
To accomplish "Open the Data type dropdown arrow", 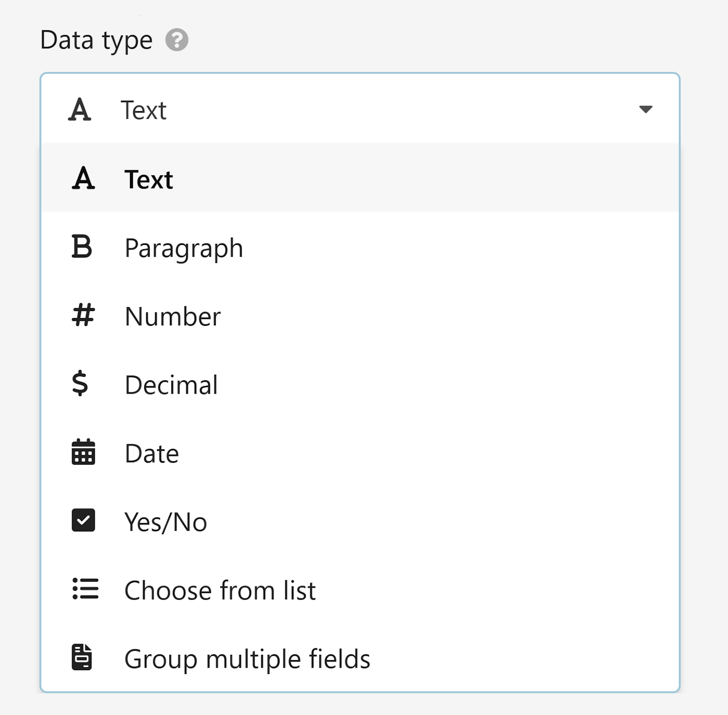I will click(x=646, y=109).
